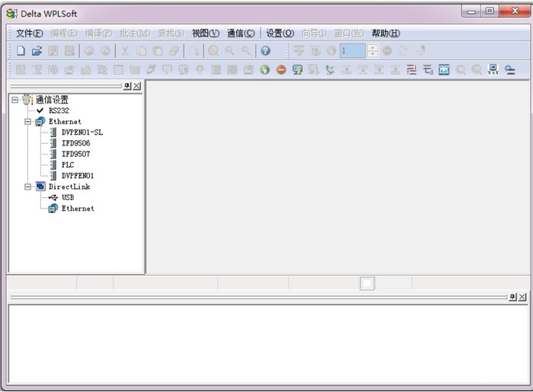533x392 pixels.
Task: Click the step number input field showing 1
Action: [x=353, y=51]
